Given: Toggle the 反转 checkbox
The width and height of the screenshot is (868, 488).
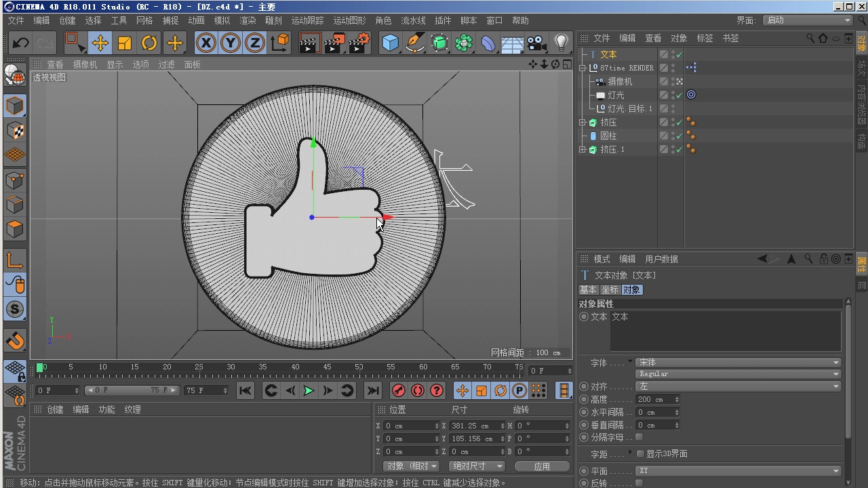Looking at the screenshot, I should pyautogui.click(x=639, y=483).
